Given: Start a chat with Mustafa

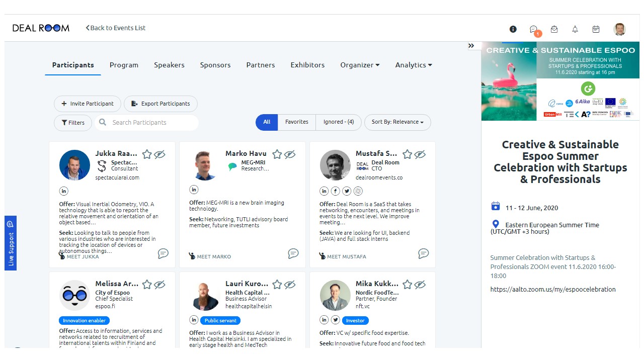Looking at the screenshot, I should tap(424, 253).
